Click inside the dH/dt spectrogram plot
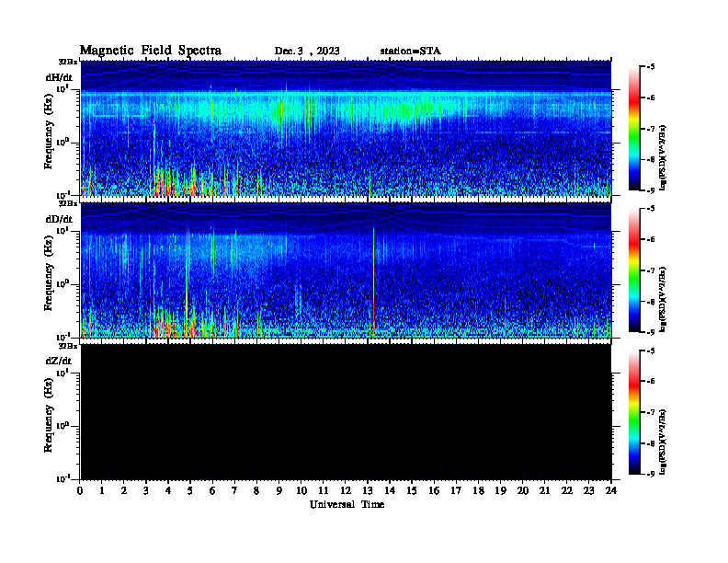Image resolution: width=728 pixels, height=563 pixels. tap(346, 128)
